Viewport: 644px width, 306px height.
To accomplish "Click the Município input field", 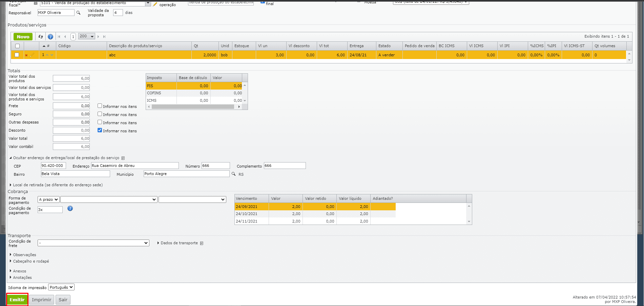I will [x=187, y=174].
